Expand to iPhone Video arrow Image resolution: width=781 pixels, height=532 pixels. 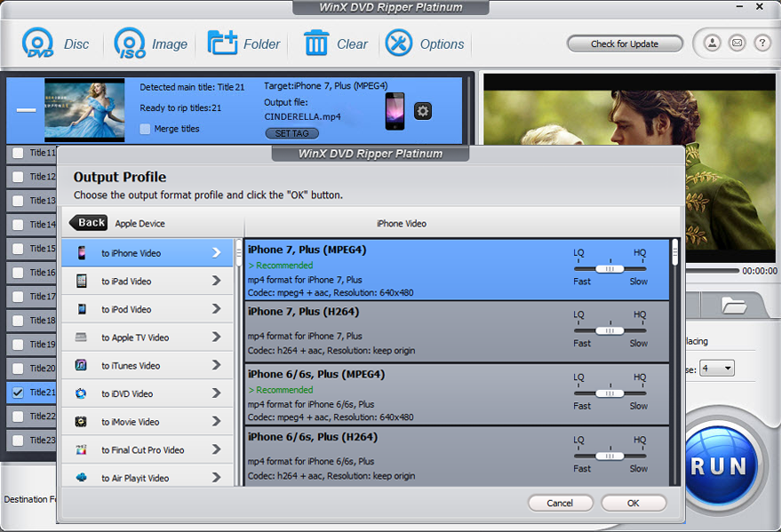point(216,253)
